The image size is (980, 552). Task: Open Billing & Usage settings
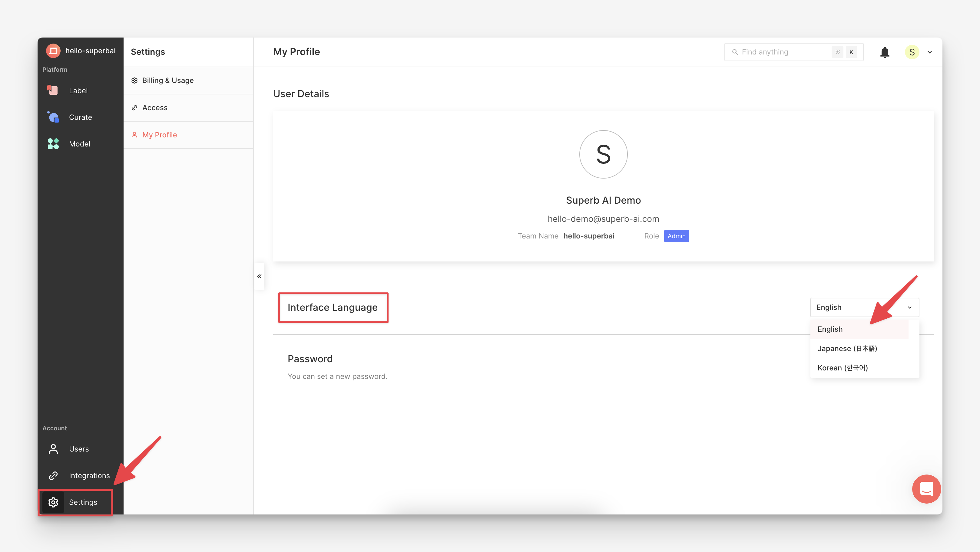point(188,80)
